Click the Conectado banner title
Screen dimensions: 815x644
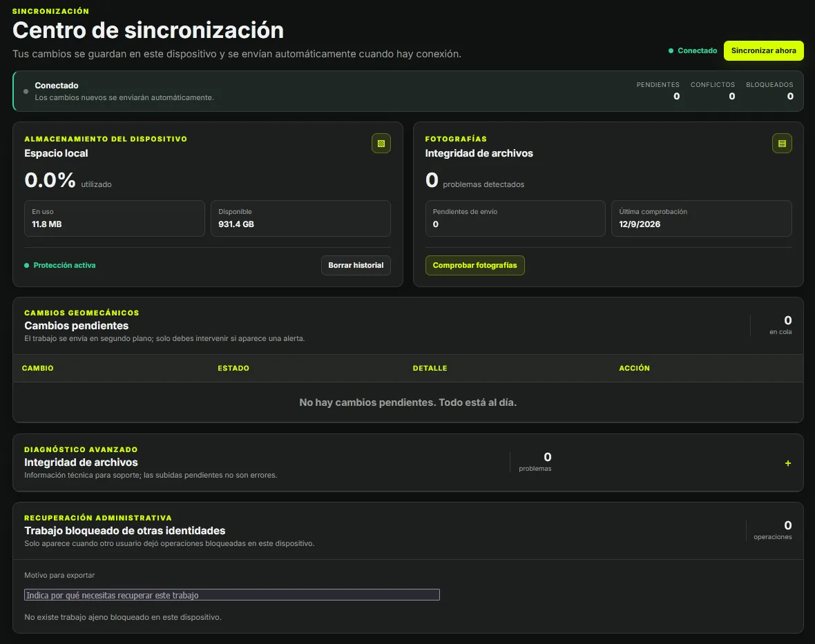click(57, 86)
